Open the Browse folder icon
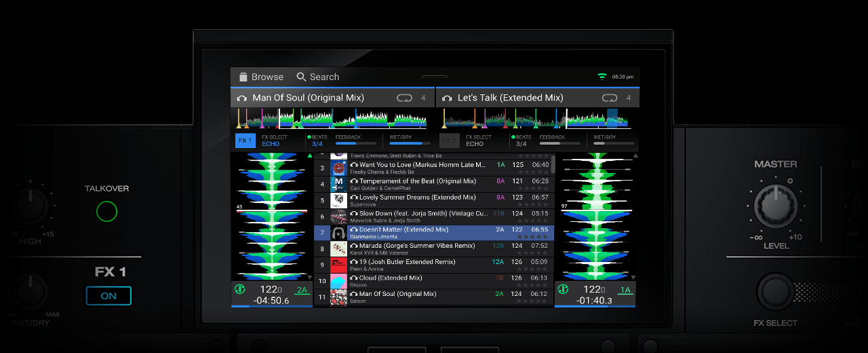The height and width of the screenshot is (353, 868). [x=243, y=77]
